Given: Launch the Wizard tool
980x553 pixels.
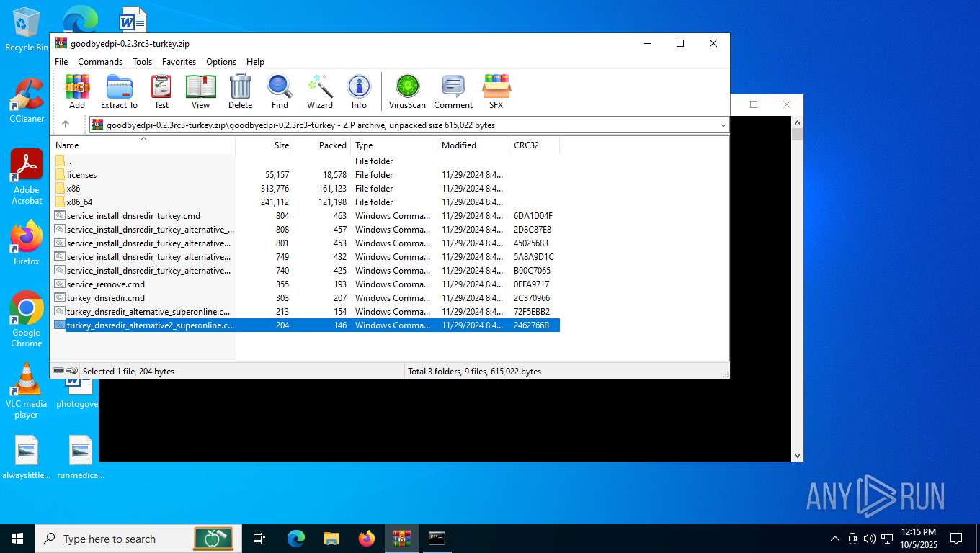Looking at the screenshot, I should tap(320, 91).
